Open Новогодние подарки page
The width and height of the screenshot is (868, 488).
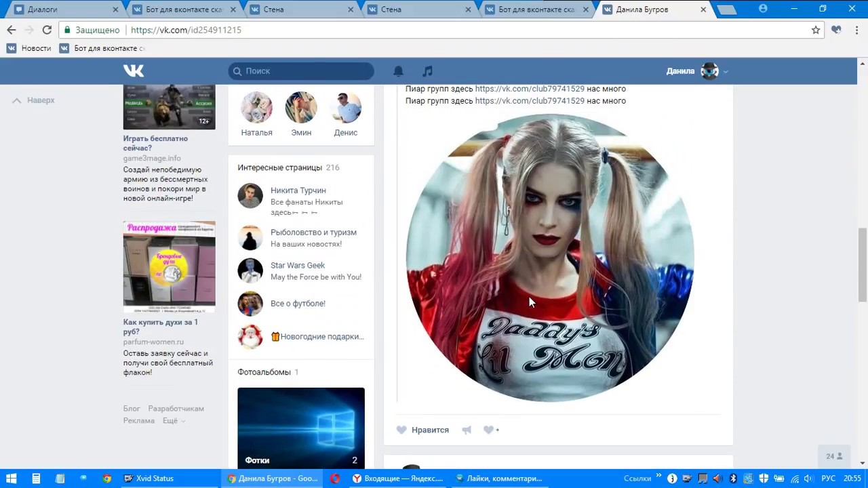[317, 336]
